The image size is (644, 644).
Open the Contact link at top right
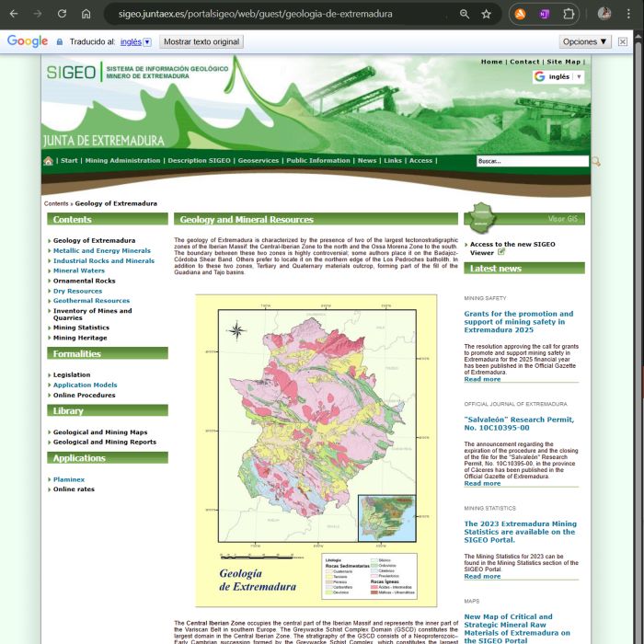(524, 62)
